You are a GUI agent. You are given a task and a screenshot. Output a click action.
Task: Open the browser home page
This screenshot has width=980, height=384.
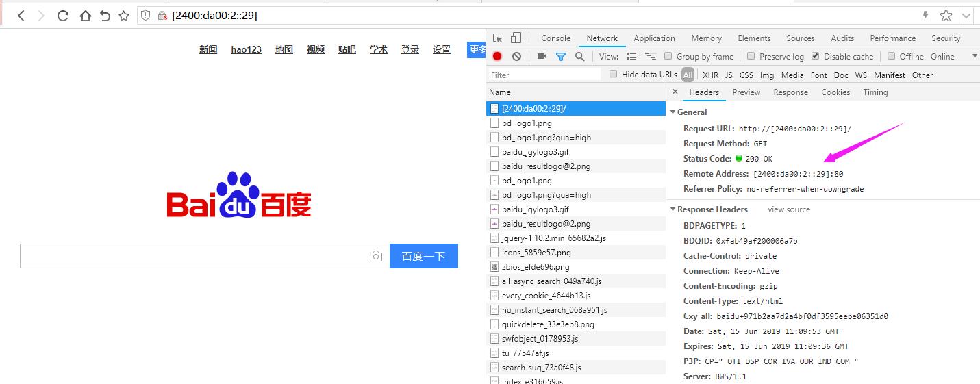(85, 15)
